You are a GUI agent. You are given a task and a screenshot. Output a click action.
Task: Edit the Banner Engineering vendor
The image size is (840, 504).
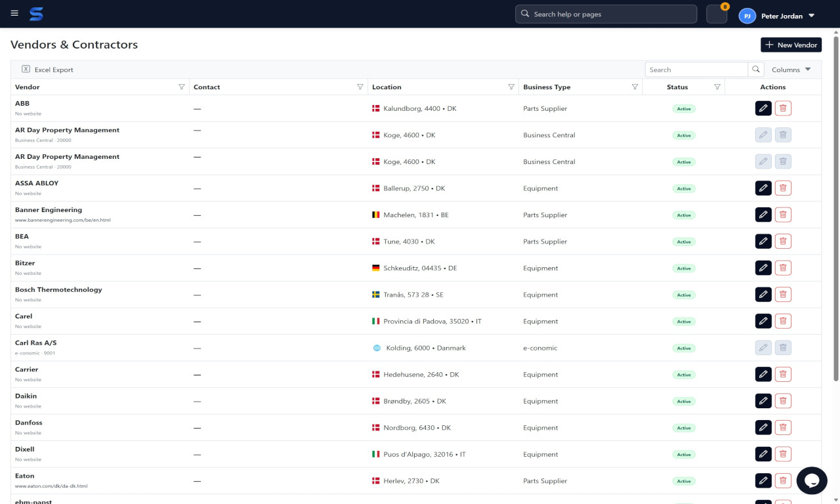763,215
